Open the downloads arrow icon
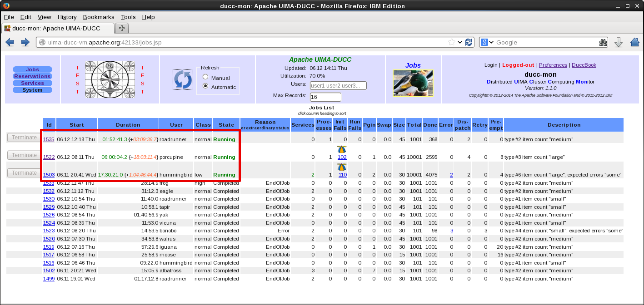The image size is (644, 305). tap(618, 42)
